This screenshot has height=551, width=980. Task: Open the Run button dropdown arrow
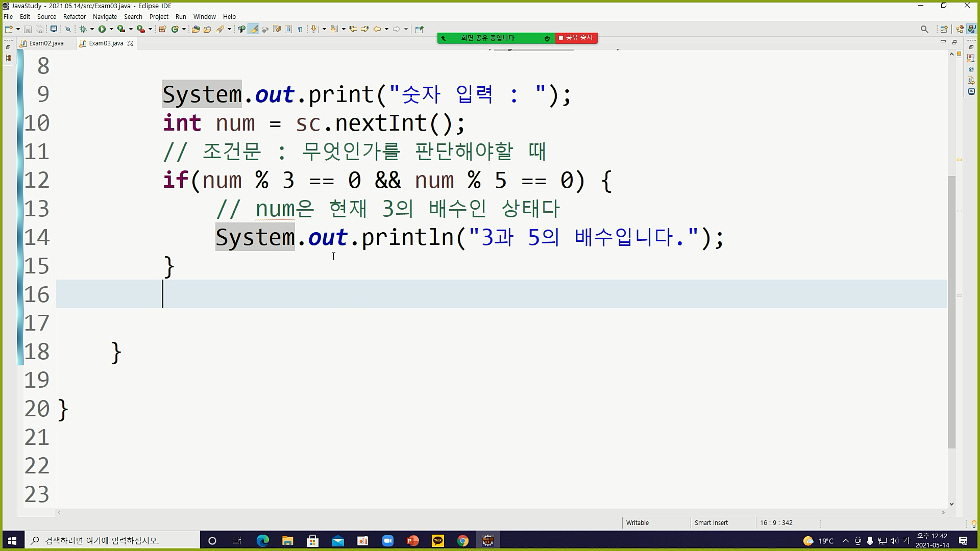[x=111, y=29]
